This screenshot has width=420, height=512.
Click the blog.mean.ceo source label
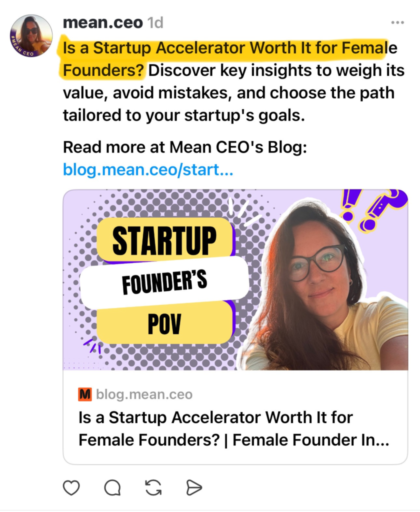(142, 394)
